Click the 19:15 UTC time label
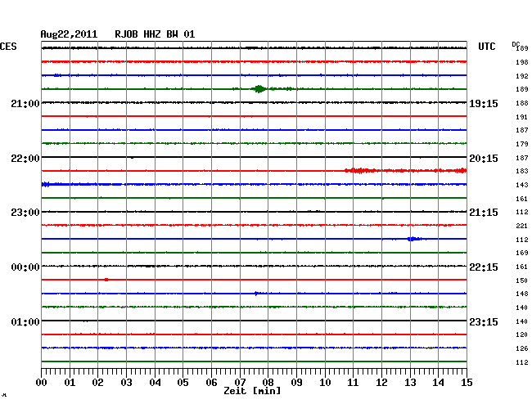Screen dimensions: 532x404 tap(484, 104)
